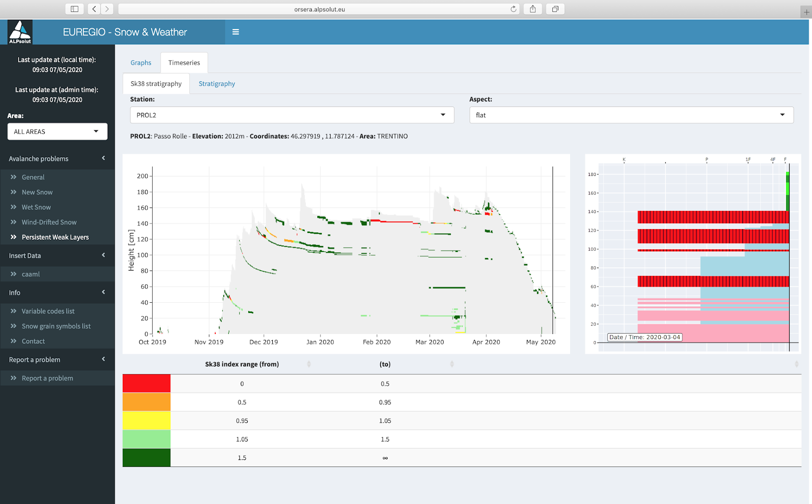812x504 pixels.
Task: Switch to the Stratigraphy tab
Action: click(x=217, y=84)
